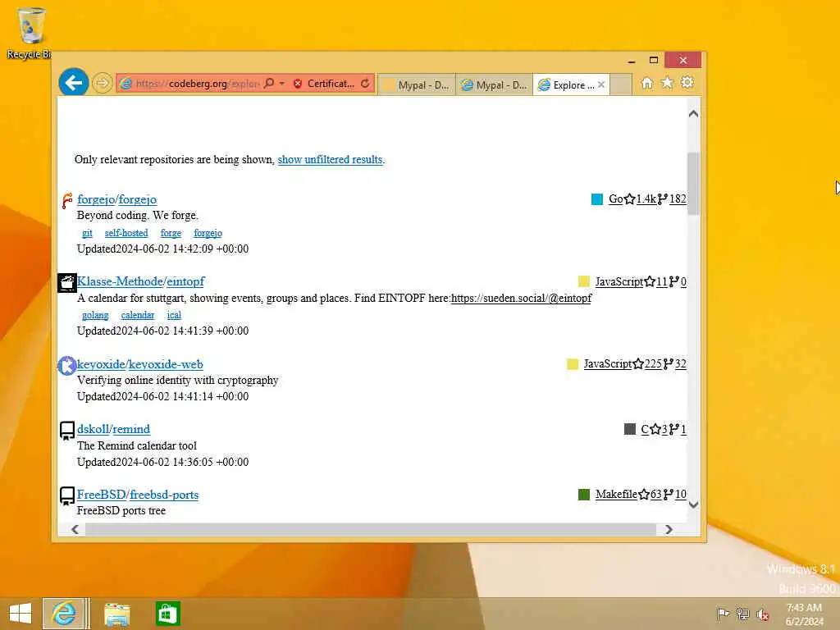Open keyoxide owner link
This screenshot has height=630, width=840.
pos(101,364)
